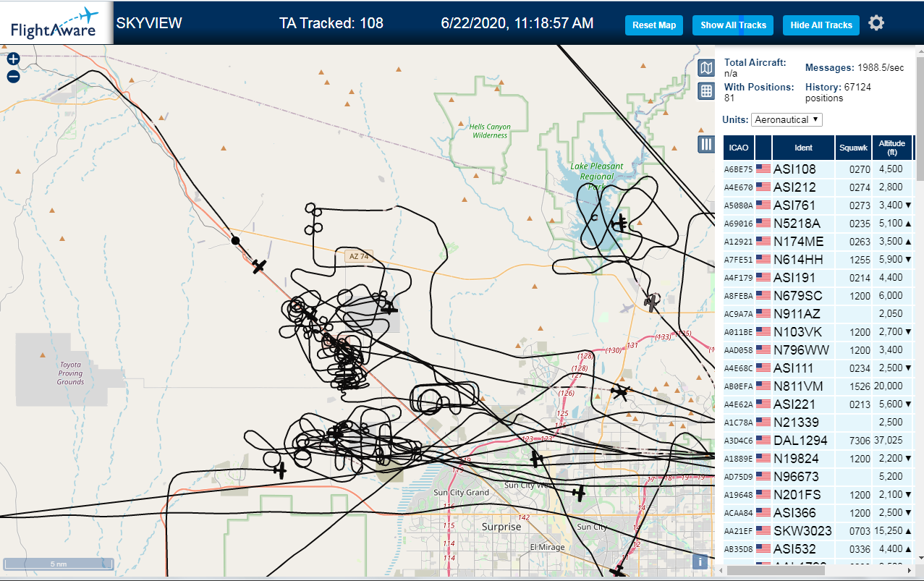Select the N614HH aircraft row
Screen dimensions: 924x581
tap(818, 260)
